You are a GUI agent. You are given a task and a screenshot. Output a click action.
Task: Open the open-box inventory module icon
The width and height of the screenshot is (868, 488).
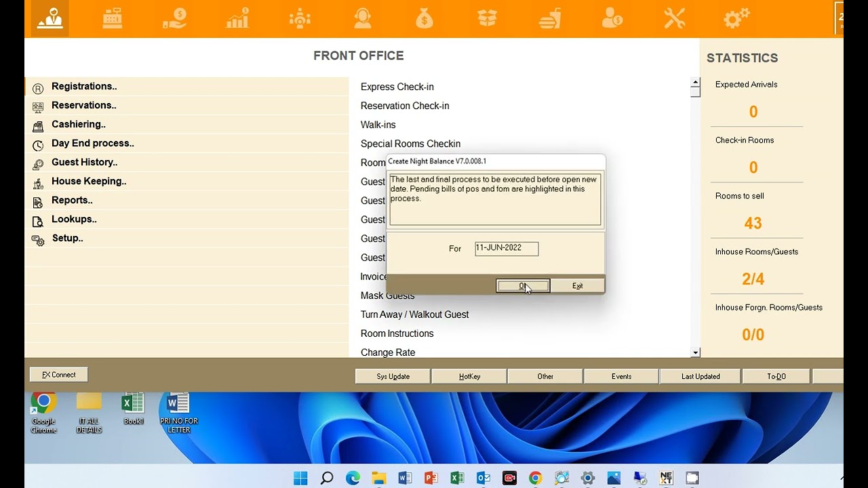point(487,18)
